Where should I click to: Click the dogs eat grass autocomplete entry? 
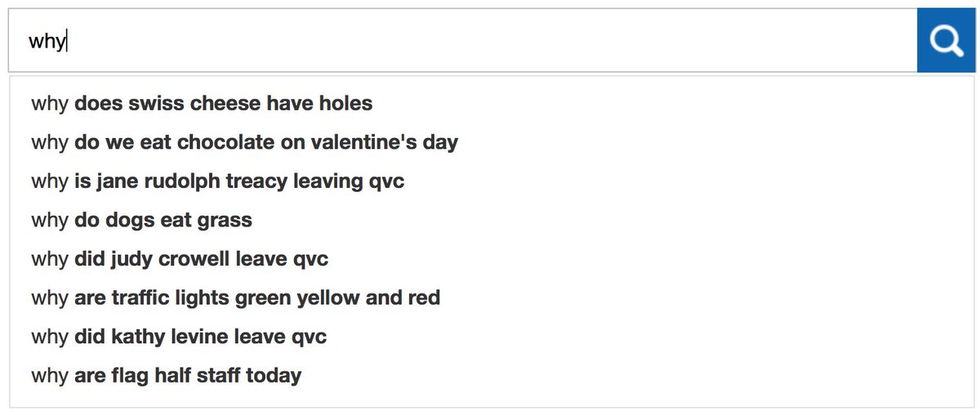(141, 220)
